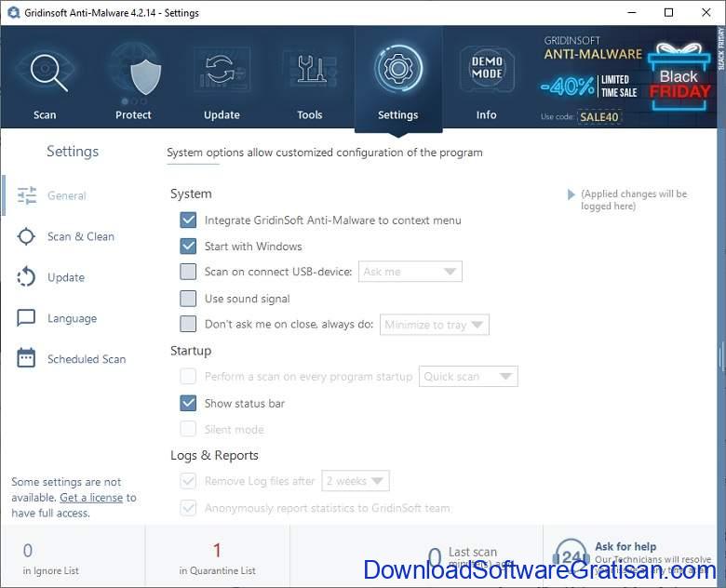Click the Gridinsoft app icon in title bar
Image resolution: width=726 pixels, height=588 pixels.
coord(13,12)
